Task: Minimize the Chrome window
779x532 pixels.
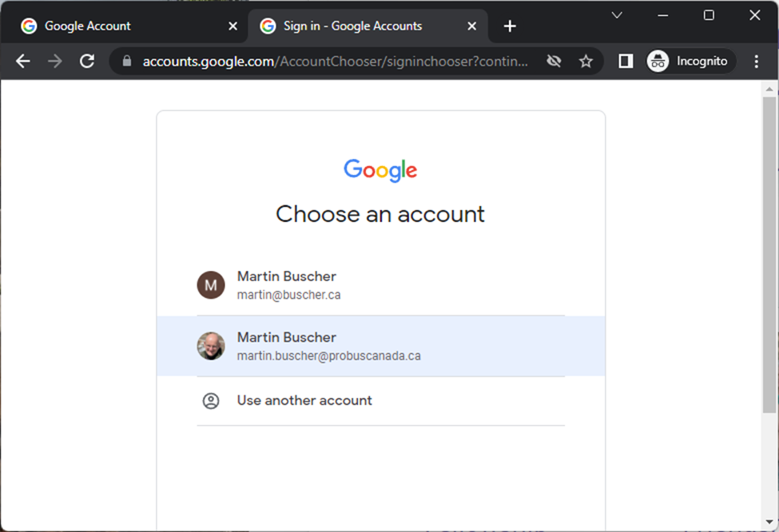Action: (662, 15)
